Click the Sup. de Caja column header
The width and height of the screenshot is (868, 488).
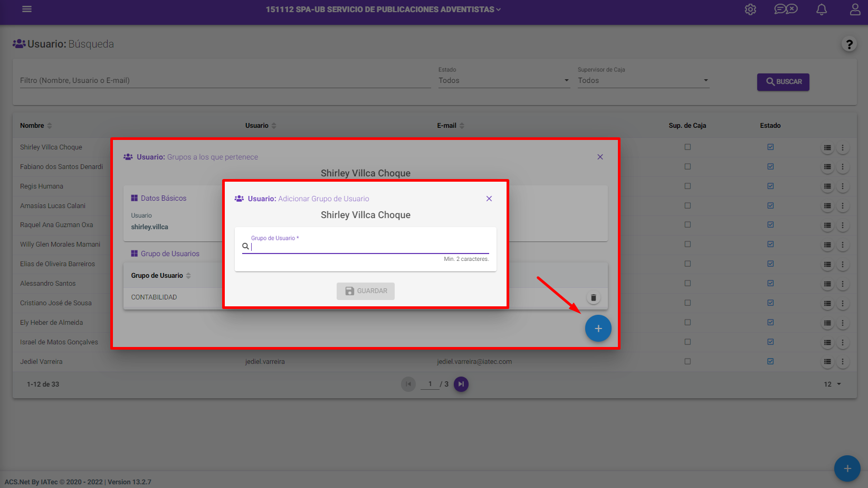[x=687, y=126]
